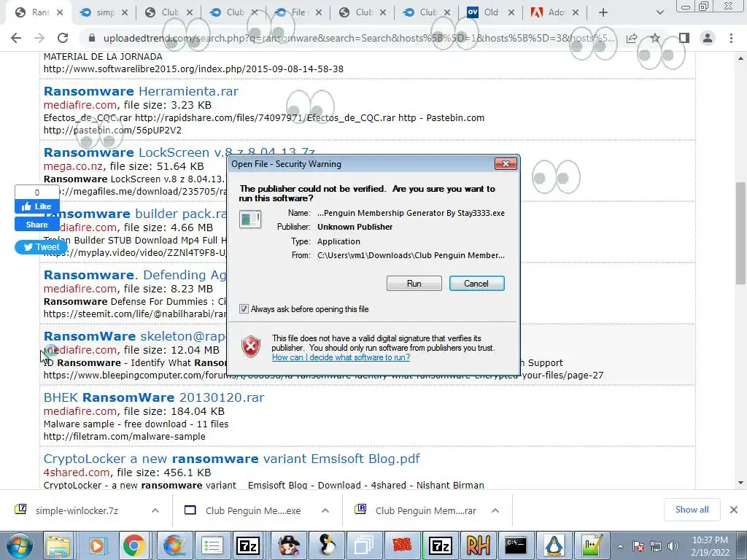747x560 pixels.
Task: Open 'Ransomware Herramienta.rar' result link
Action: point(141,91)
